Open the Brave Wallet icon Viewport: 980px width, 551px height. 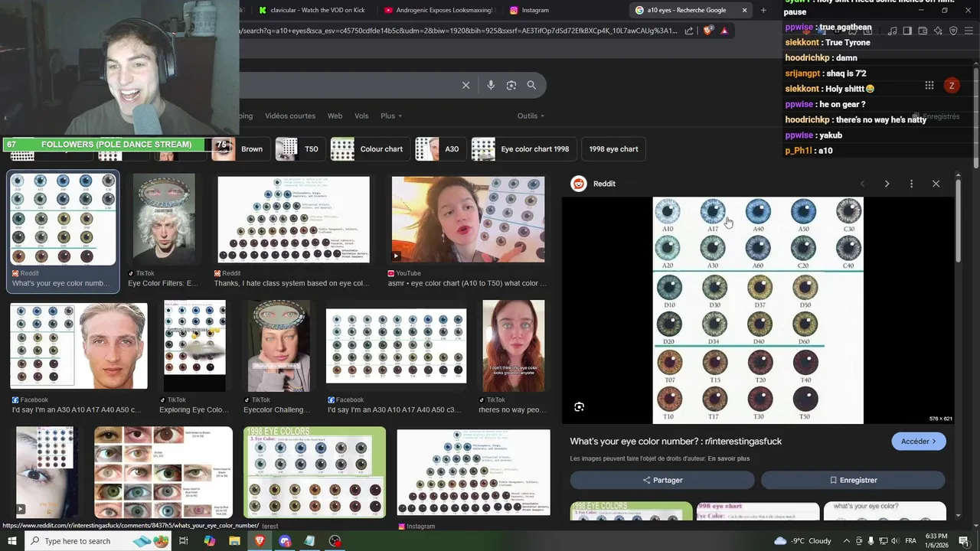923,31
